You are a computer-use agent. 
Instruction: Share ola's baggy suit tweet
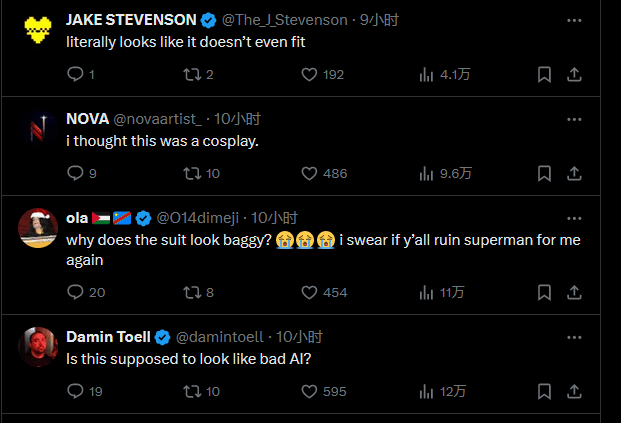pyautogui.click(x=575, y=292)
